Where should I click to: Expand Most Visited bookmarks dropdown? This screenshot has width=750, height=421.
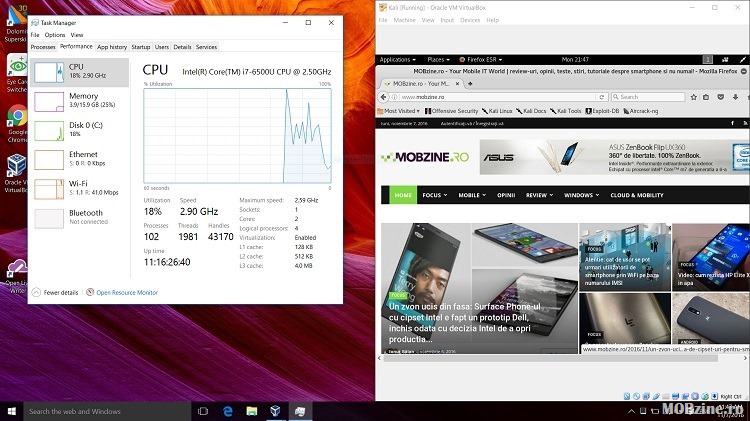click(398, 111)
